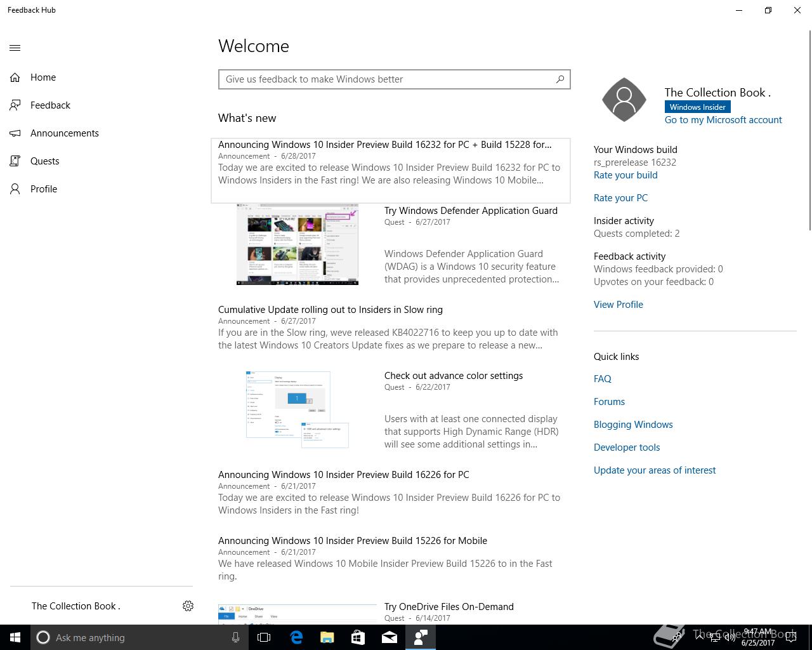The width and height of the screenshot is (812, 650).
Task: Open Build 15226 for Mobile announcement
Action: coord(353,541)
